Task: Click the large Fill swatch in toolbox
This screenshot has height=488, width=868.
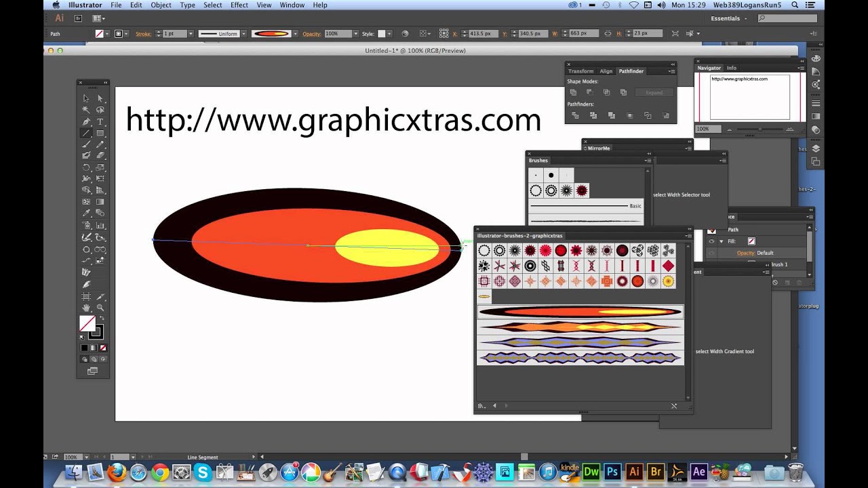Action: (87, 323)
